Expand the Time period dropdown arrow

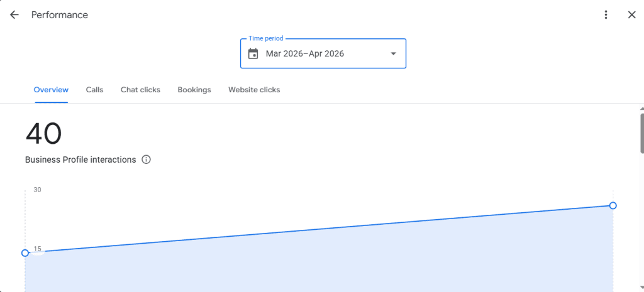tap(393, 54)
